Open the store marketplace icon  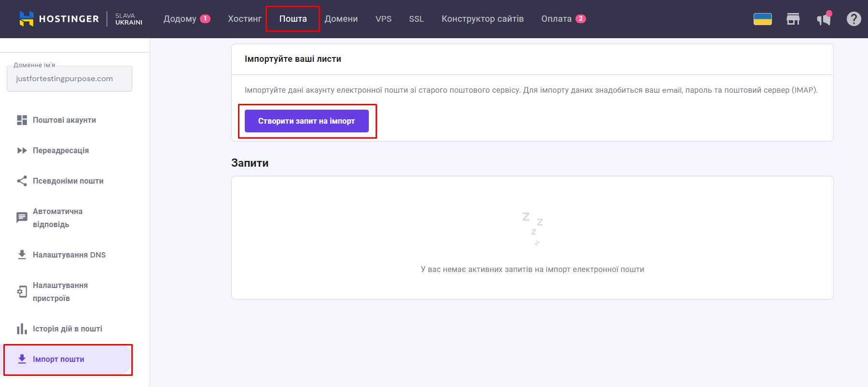(x=793, y=19)
